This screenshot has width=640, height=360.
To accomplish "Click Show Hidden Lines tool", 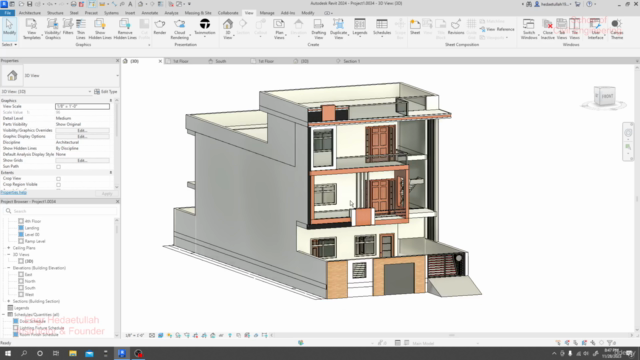I will [x=100, y=29].
